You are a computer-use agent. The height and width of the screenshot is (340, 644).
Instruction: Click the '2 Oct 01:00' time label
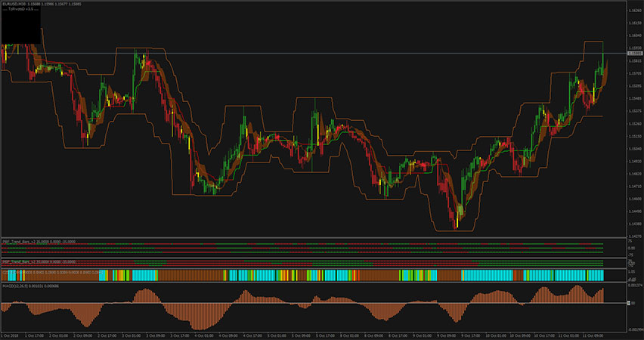59,335
